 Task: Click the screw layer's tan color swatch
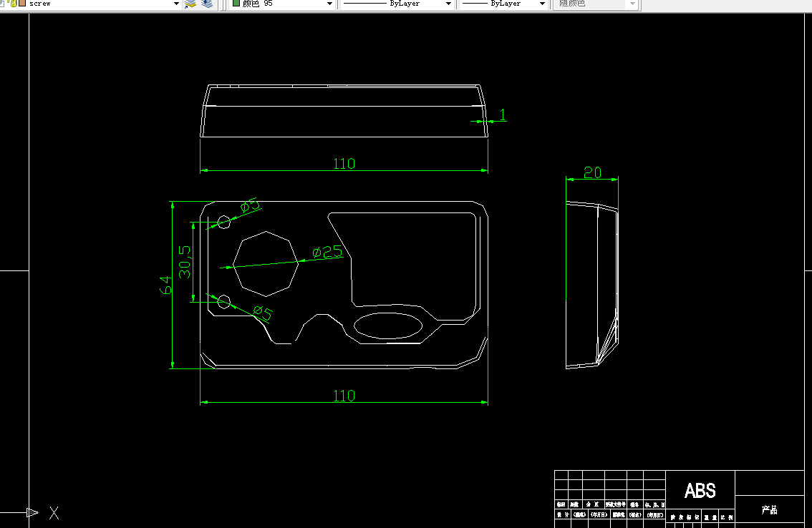coord(22,3)
